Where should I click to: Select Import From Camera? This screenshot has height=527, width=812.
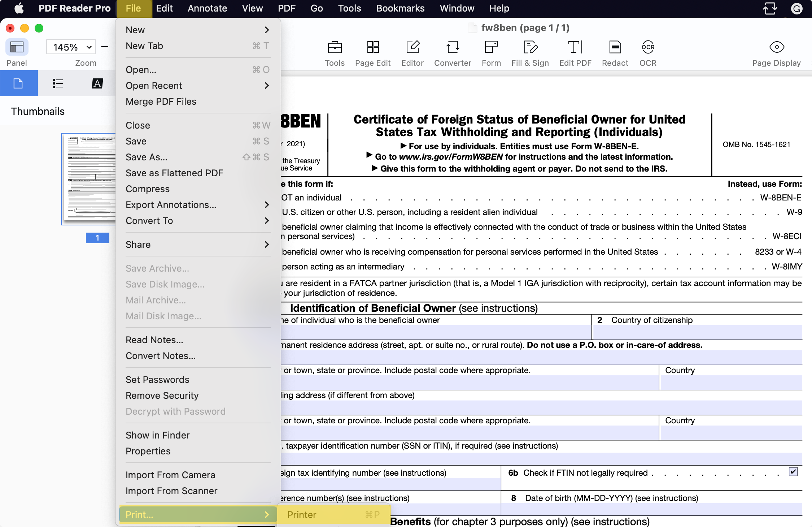(198, 475)
